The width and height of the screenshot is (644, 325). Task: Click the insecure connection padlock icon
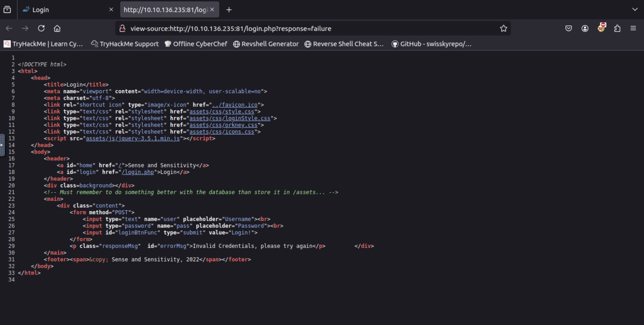122,28
